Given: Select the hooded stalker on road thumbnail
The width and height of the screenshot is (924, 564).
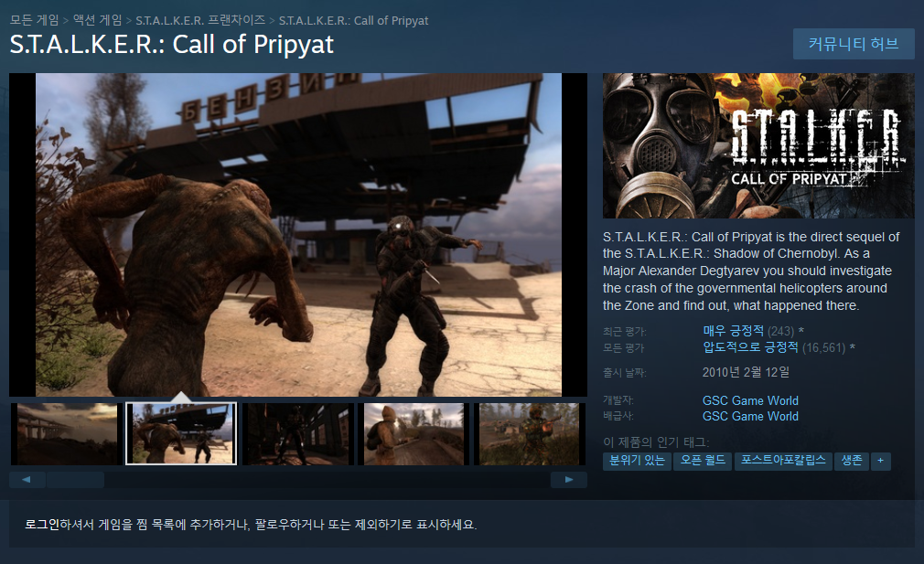Looking at the screenshot, I should (x=414, y=434).
